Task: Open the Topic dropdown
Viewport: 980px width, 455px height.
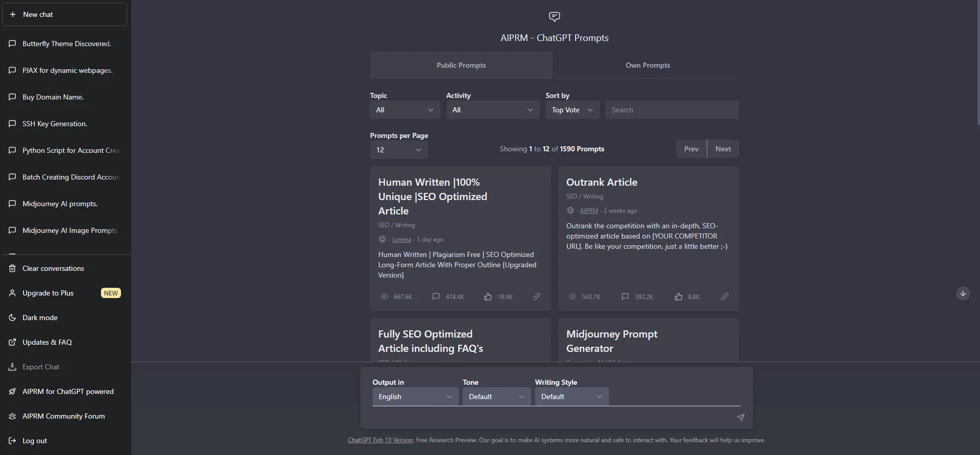Action: 405,110
